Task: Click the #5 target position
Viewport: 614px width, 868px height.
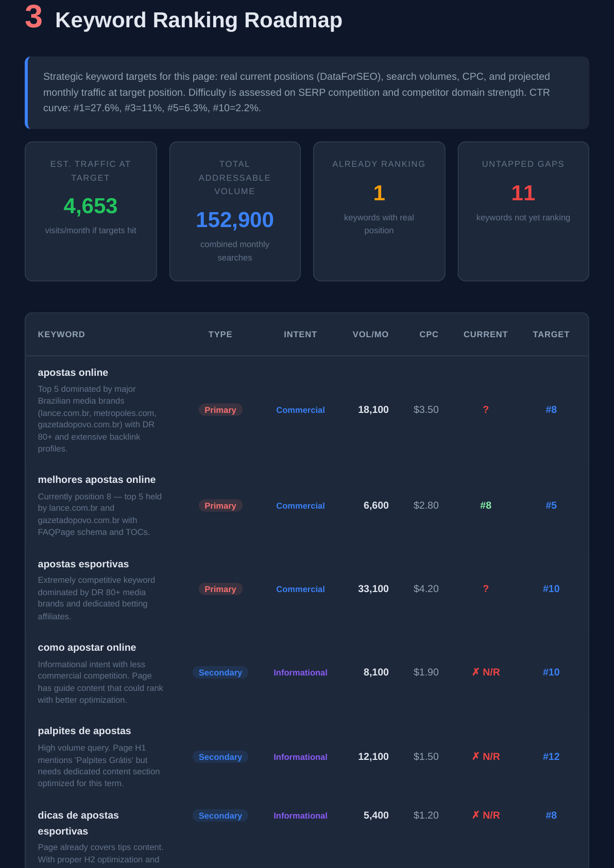Action: pos(551,506)
